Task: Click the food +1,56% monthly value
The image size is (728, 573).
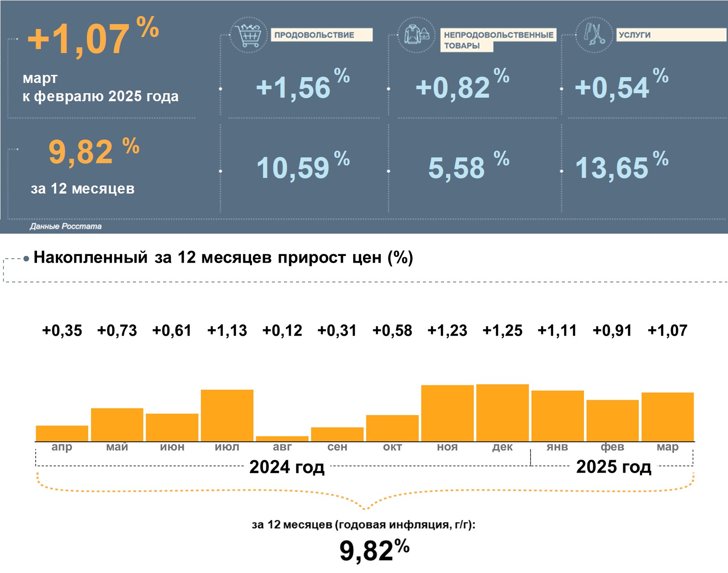Action: click(x=302, y=86)
